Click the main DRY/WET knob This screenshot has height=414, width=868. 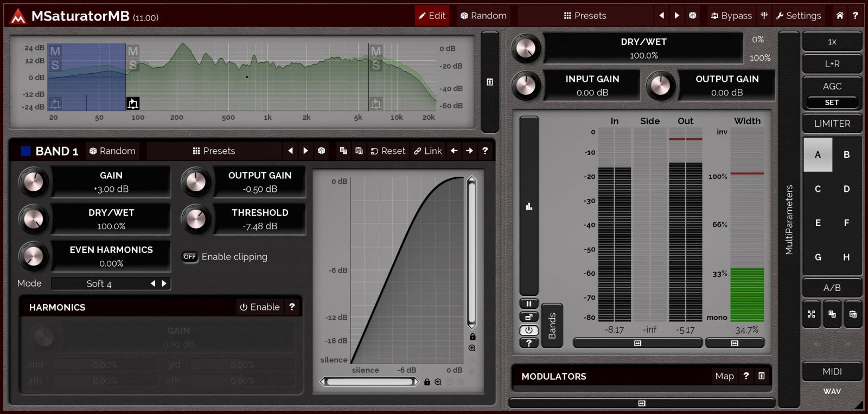pyautogui.click(x=526, y=48)
